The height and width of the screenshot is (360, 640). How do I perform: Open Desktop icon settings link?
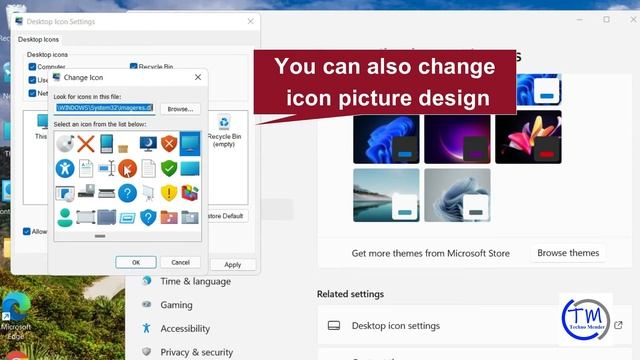click(475, 325)
